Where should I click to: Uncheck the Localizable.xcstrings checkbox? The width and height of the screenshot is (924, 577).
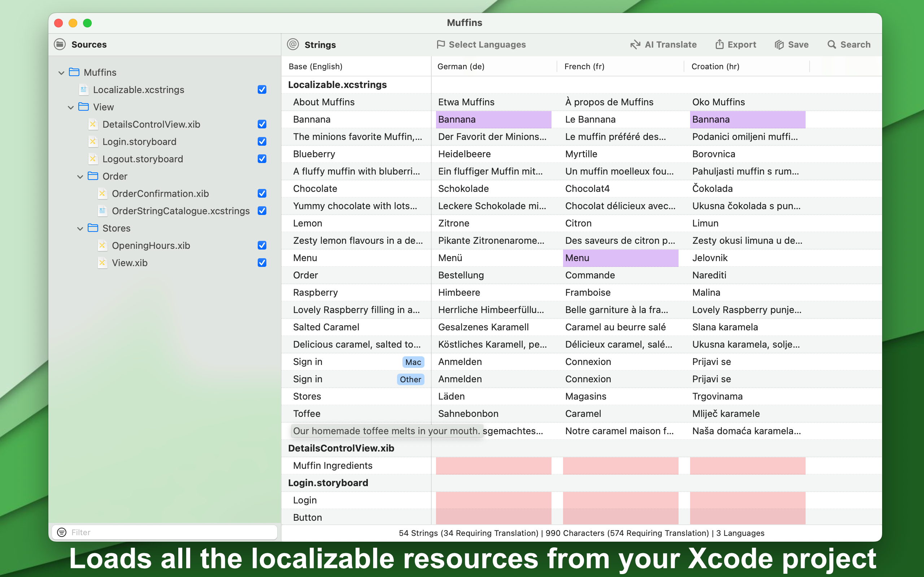point(262,89)
